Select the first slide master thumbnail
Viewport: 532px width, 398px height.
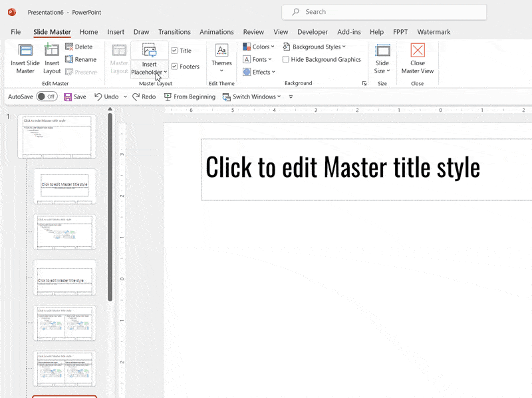(x=57, y=136)
